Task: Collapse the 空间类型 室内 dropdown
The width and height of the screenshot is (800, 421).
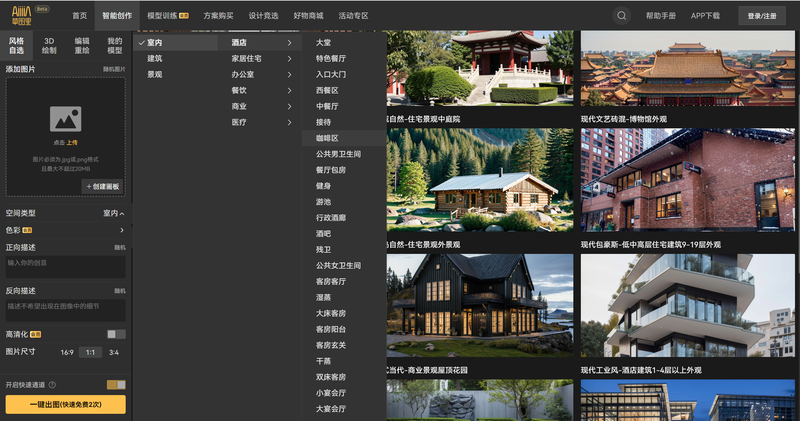Action: pos(114,213)
